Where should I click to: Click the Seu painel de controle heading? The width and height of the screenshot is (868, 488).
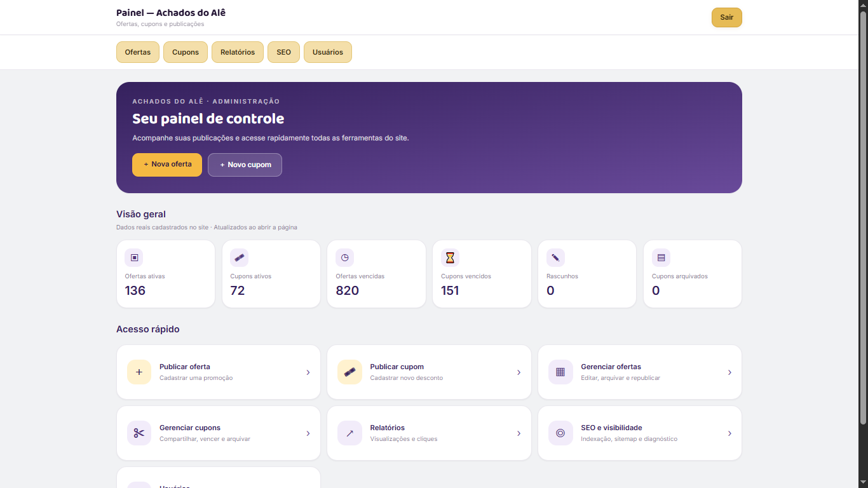pos(208,119)
